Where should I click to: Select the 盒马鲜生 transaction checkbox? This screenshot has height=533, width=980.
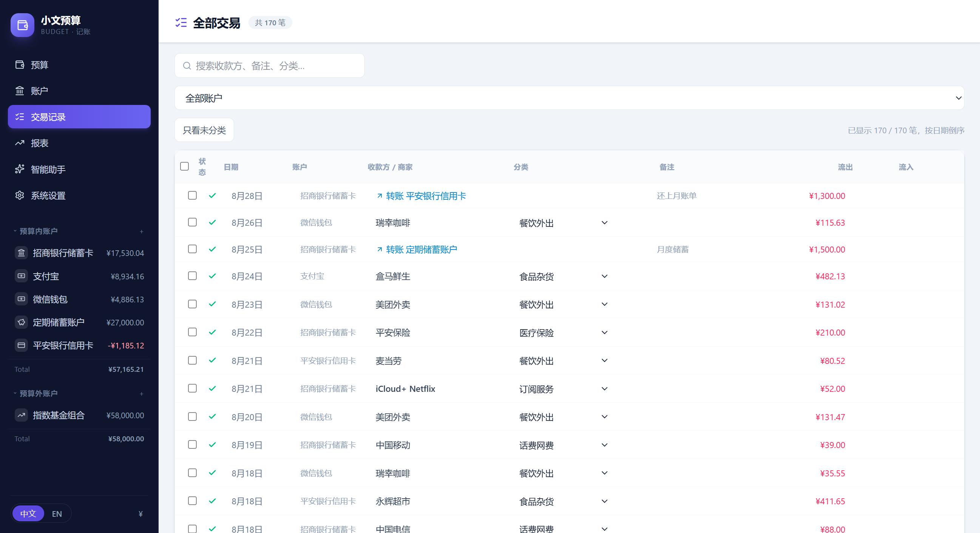pos(193,276)
